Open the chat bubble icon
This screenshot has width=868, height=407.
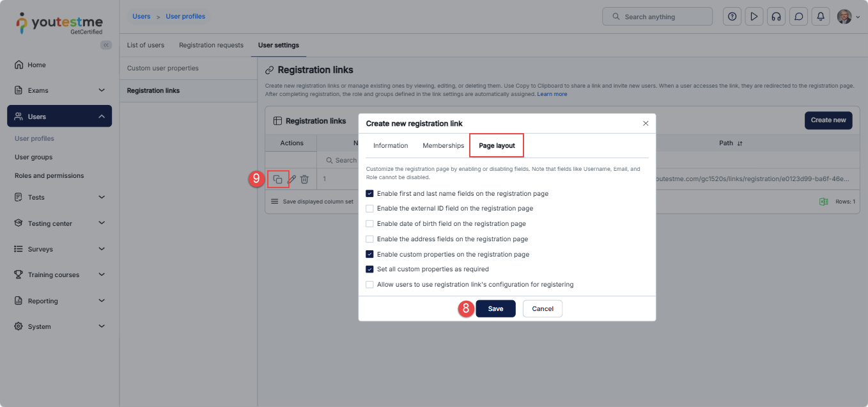coord(798,17)
